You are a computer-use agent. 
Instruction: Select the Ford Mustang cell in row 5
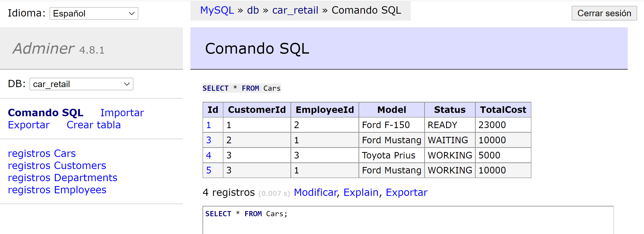click(391, 170)
